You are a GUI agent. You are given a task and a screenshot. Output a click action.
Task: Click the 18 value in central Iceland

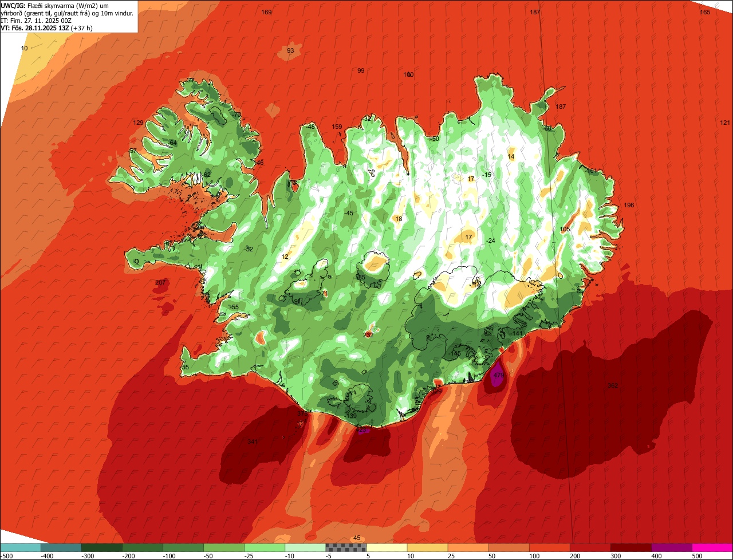click(399, 219)
